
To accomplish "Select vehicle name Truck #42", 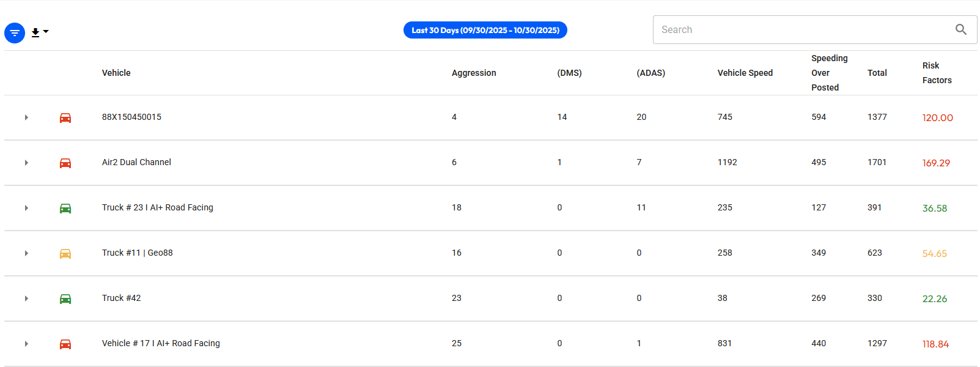I will click(122, 298).
